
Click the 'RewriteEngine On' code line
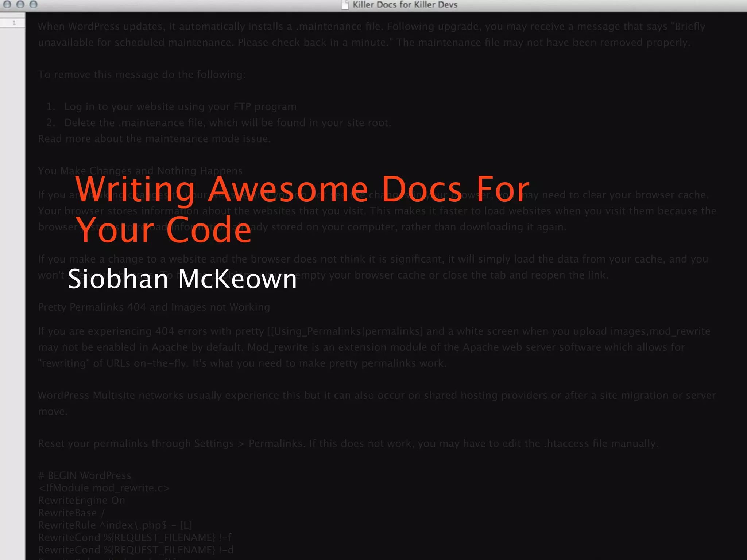(81, 501)
